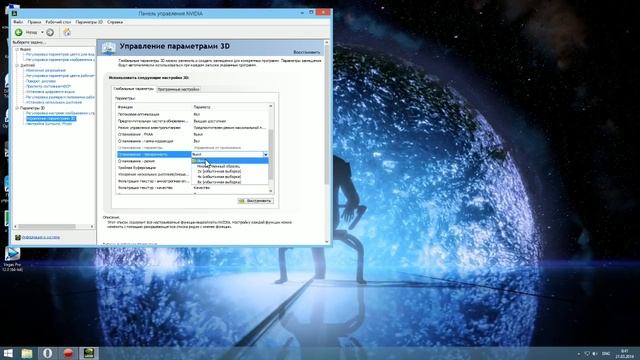Open the Windows Start button

pyautogui.click(x=8, y=353)
